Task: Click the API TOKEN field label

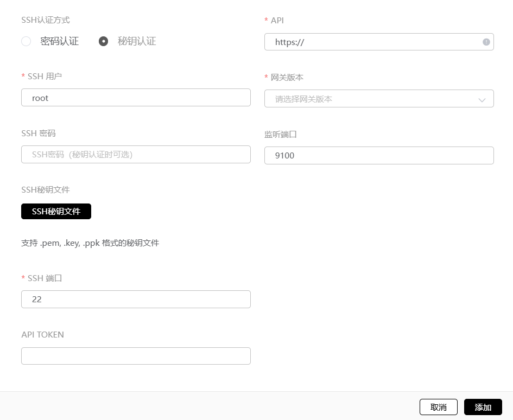Action: pos(42,335)
